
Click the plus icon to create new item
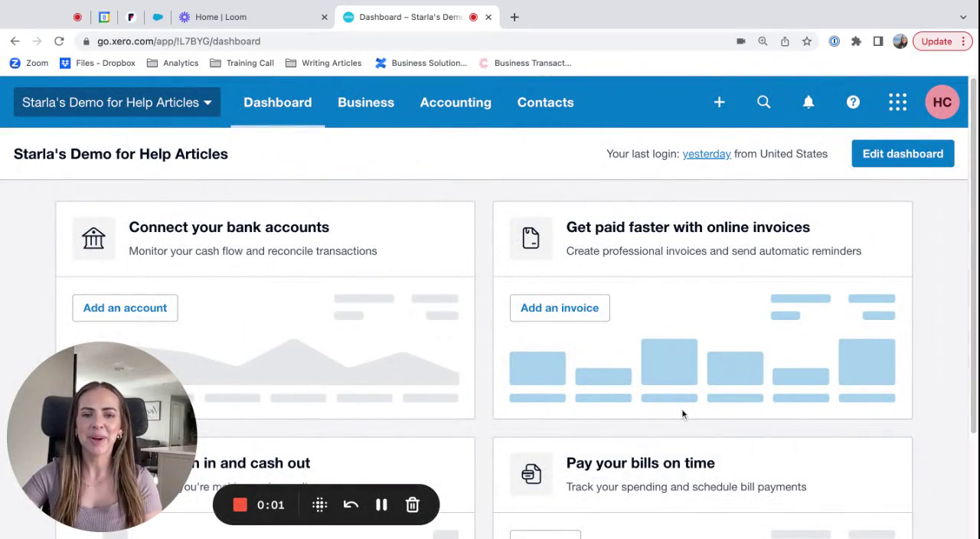click(719, 102)
